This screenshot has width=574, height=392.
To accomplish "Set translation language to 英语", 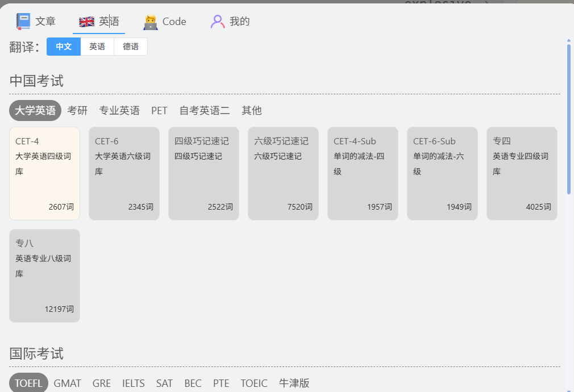I will tap(97, 47).
